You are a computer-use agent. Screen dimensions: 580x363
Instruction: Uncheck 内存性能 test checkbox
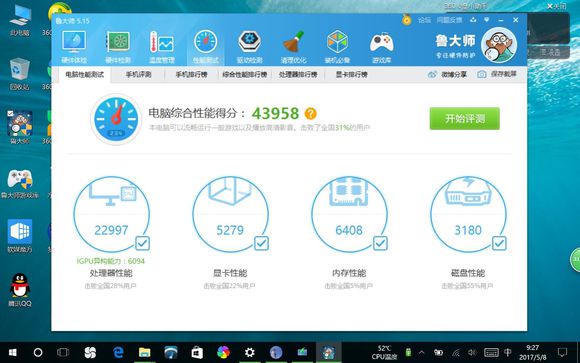tap(380, 243)
